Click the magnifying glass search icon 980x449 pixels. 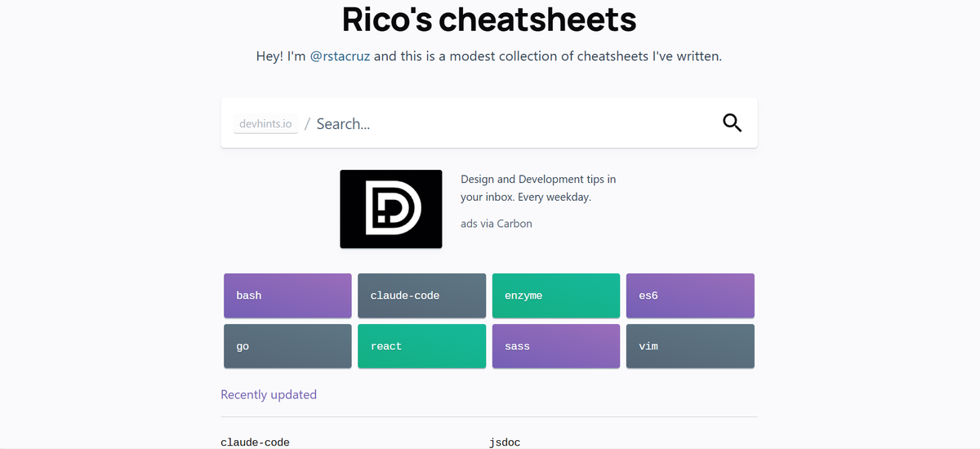click(733, 123)
